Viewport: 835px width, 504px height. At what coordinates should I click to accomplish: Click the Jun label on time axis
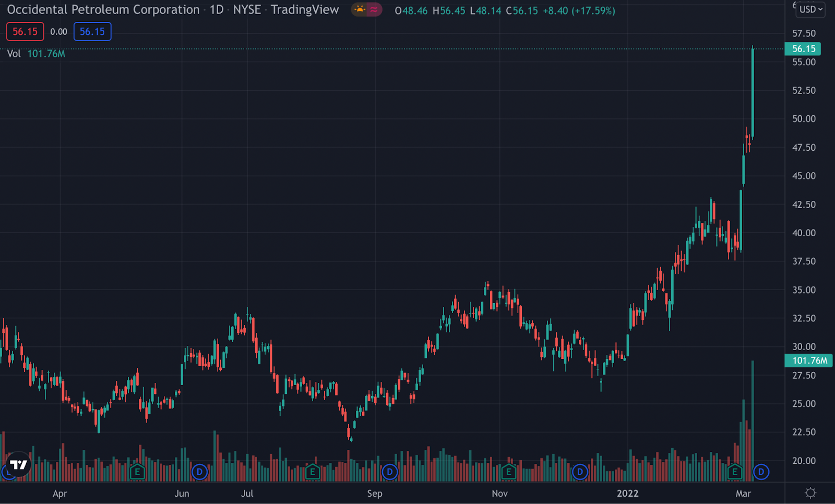(x=182, y=494)
